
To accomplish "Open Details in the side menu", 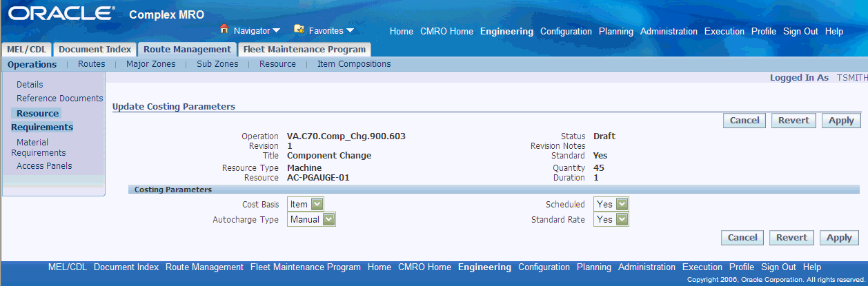I will click(x=30, y=84).
